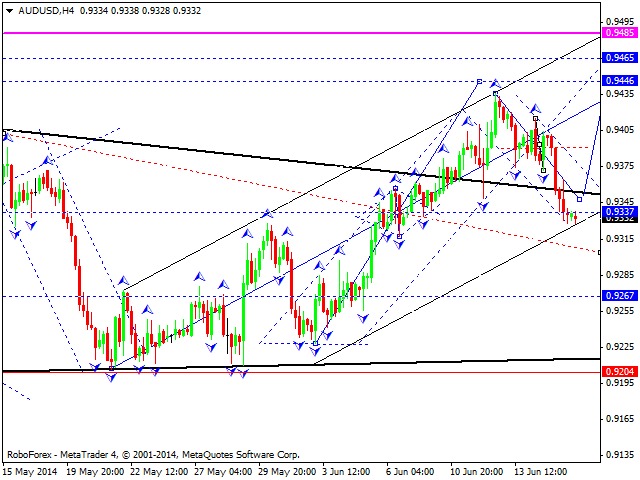640x480 pixels.
Task: Click the 0.9135 price axis value
Action: click(x=620, y=455)
